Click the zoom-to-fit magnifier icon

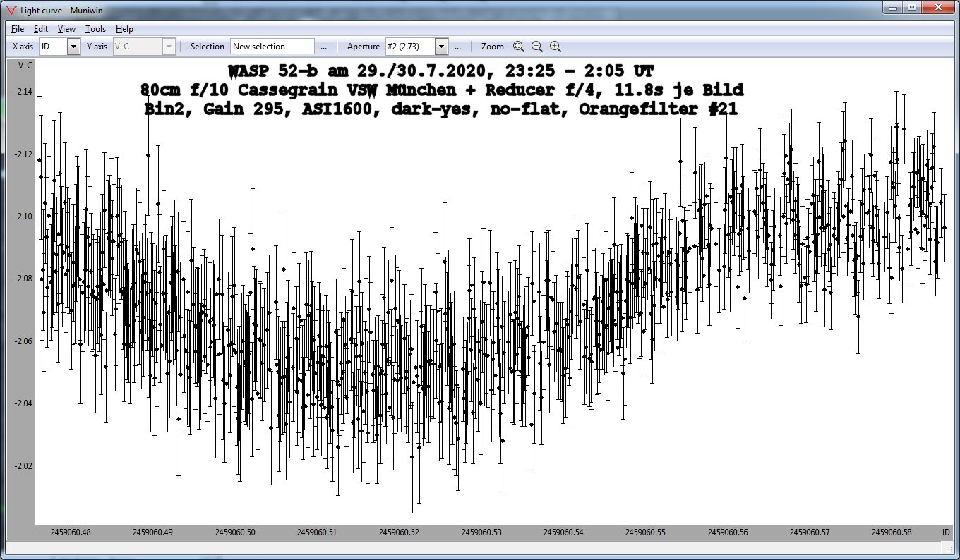518,47
